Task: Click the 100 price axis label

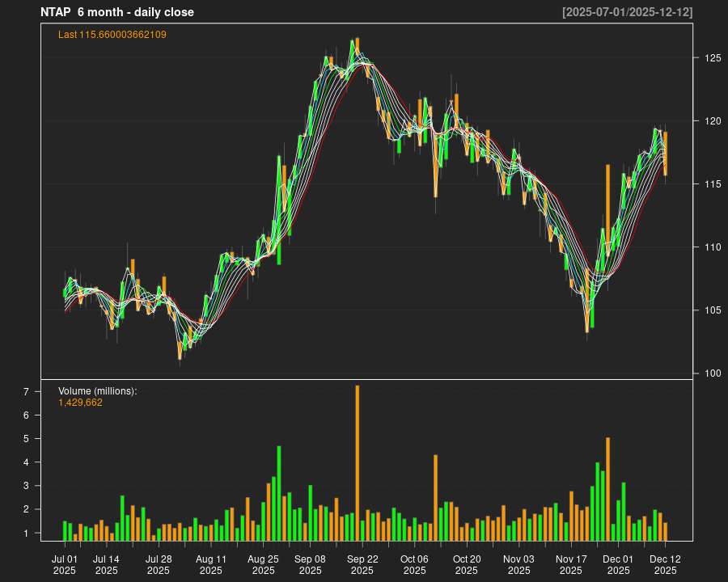Action: (713, 373)
